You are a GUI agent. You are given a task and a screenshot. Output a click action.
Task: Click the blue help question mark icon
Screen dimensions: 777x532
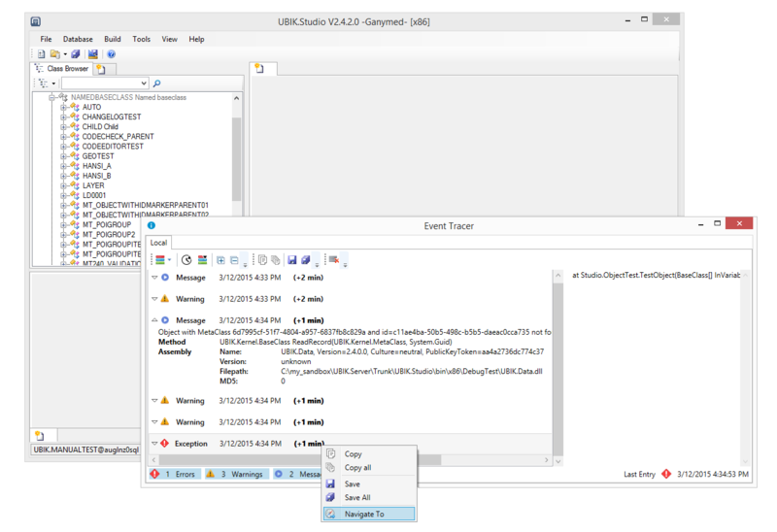click(111, 54)
